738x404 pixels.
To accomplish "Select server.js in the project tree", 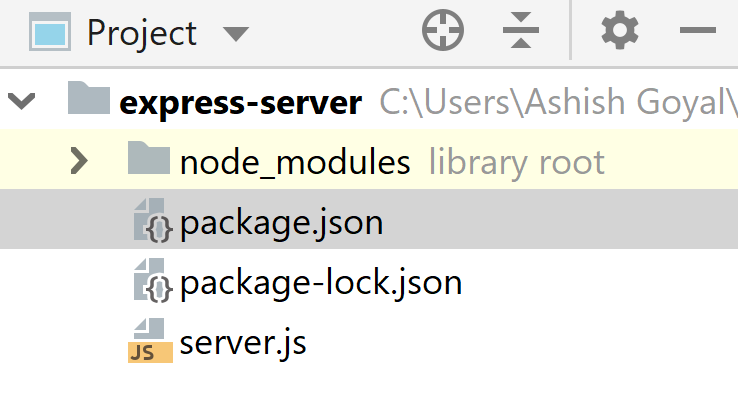I will (243, 343).
